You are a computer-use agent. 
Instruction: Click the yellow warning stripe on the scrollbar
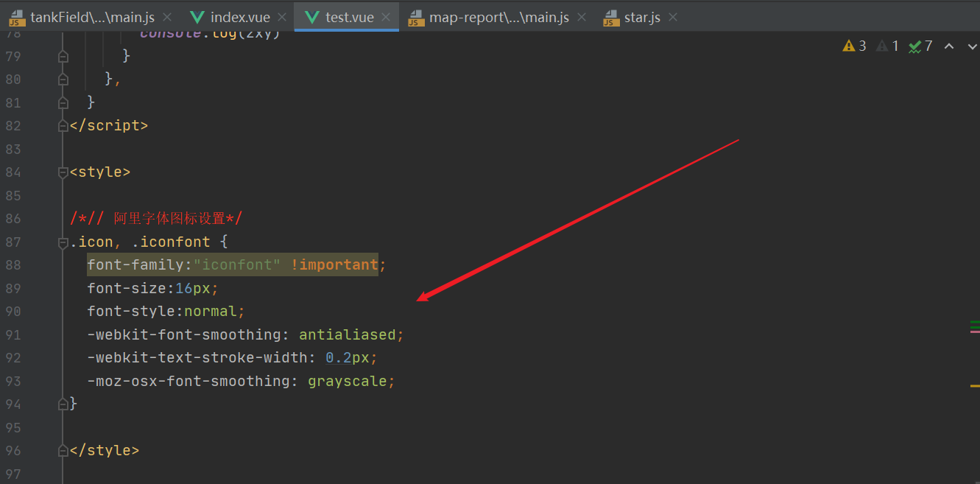(x=975, y=385)
